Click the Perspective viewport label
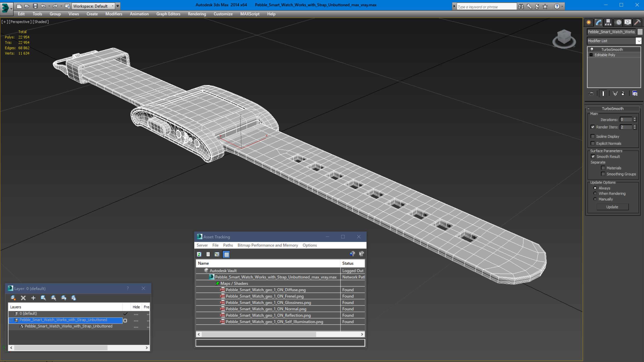 pyautogui.click(x=20, y=22)
